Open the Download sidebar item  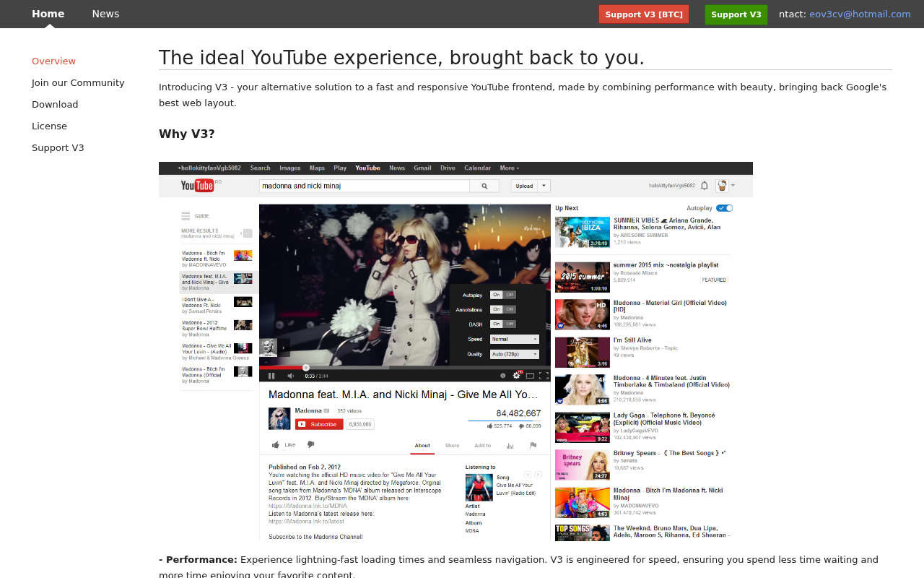coord(55,104)
